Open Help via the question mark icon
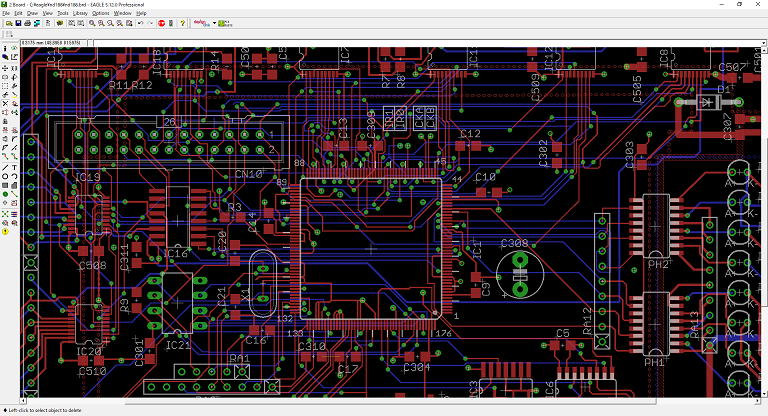 pyautogui.click(x=182, y=22)
